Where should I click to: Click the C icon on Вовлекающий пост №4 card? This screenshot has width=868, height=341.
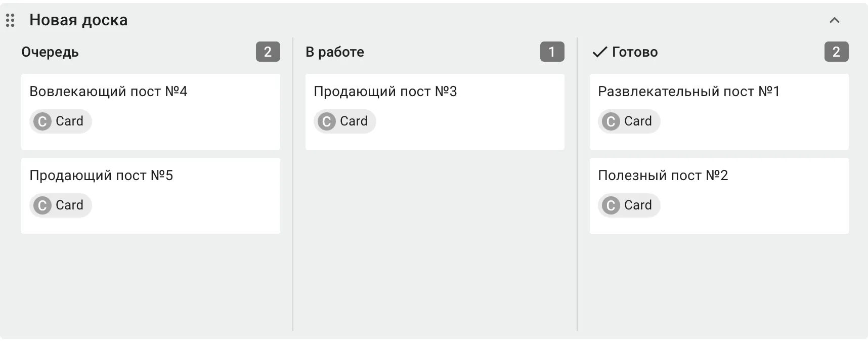pos(41,121)
